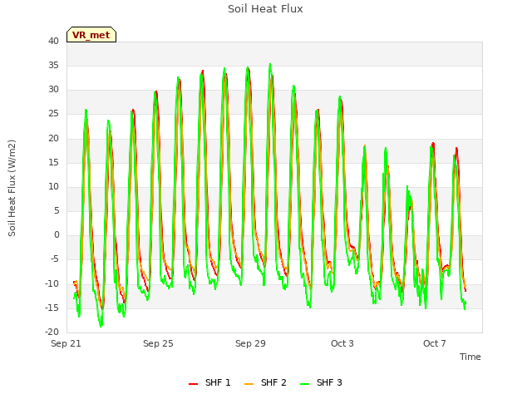Click the VR_met annotation label
Image resolution: width=532 pixels, height=399 pixels.
click(x=91, y=35)
